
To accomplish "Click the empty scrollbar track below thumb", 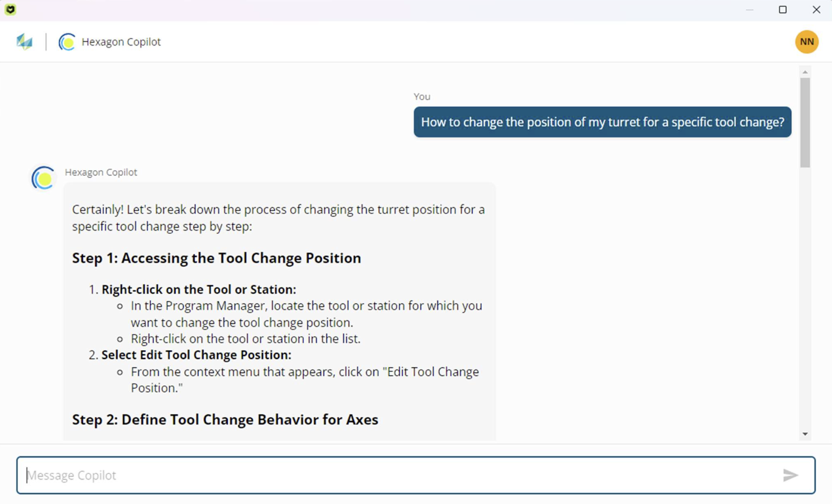I will pos(805,299).
